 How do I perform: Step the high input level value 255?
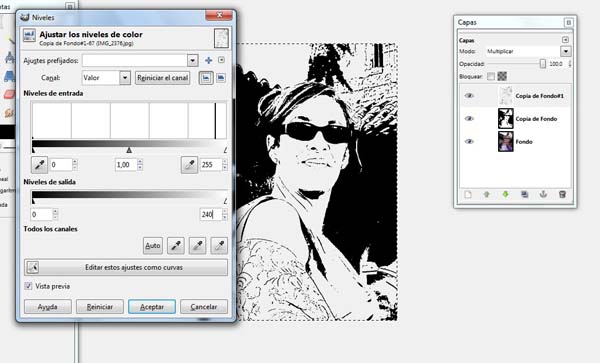point(225,164)
